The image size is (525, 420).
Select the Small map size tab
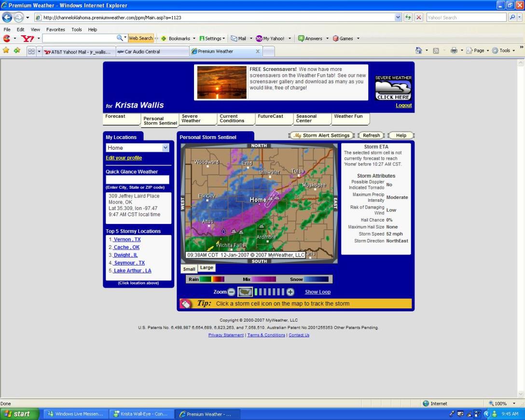(189, 268)
